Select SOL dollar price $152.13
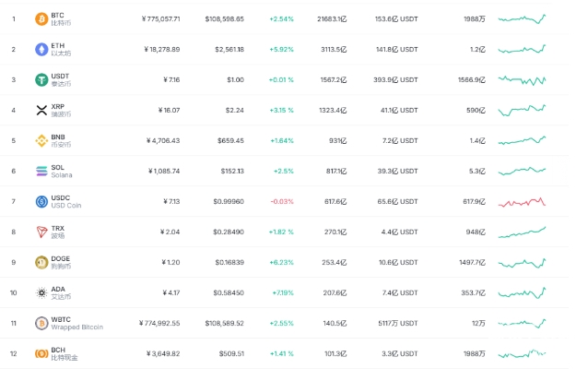Screen dimensions: 588x369 click(232, 171)
